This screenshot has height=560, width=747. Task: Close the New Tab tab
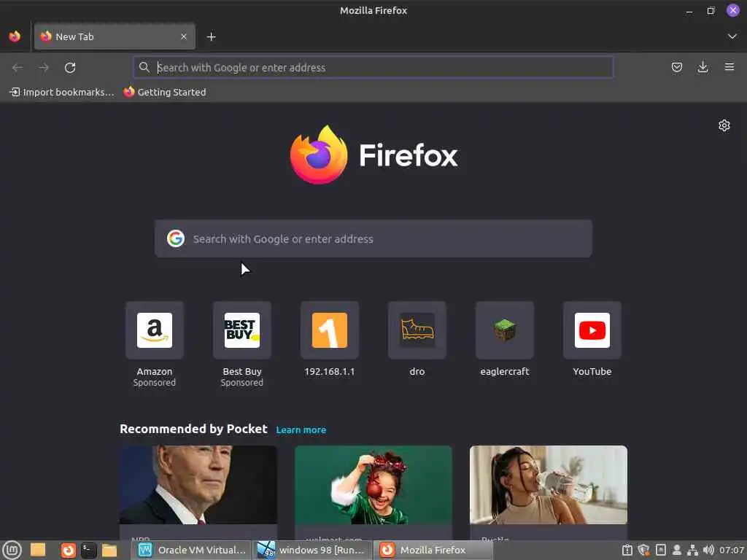coord(183,36)
